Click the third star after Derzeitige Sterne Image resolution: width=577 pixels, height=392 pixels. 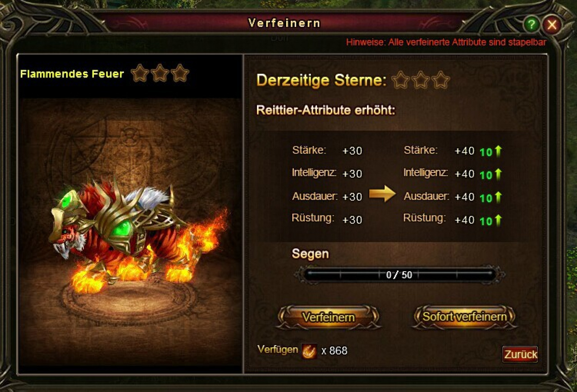pyautogui.click(x=440, y=80)
